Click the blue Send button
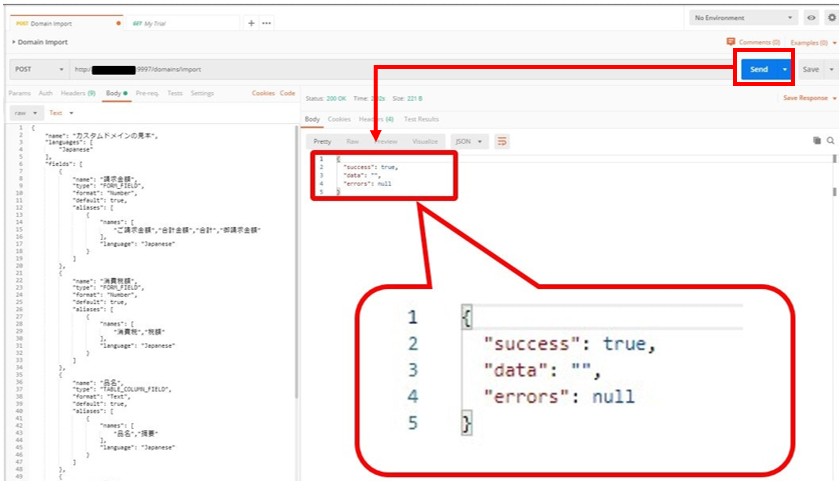Image resolution: width=839 pixels, height=481 pixels. pyautogui.click(x=759, y=70)
